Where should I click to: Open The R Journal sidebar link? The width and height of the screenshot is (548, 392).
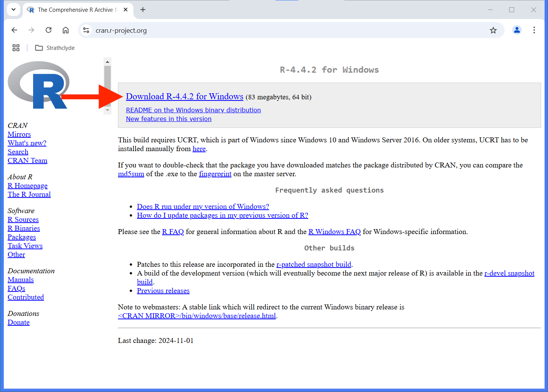[29, 194]
